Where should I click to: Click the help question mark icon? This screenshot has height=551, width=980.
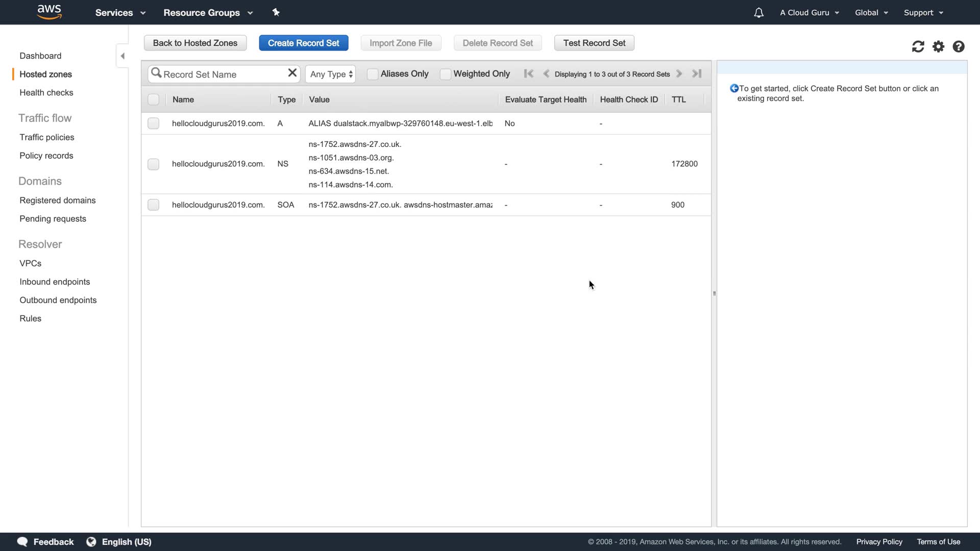(x=958, y=47)
